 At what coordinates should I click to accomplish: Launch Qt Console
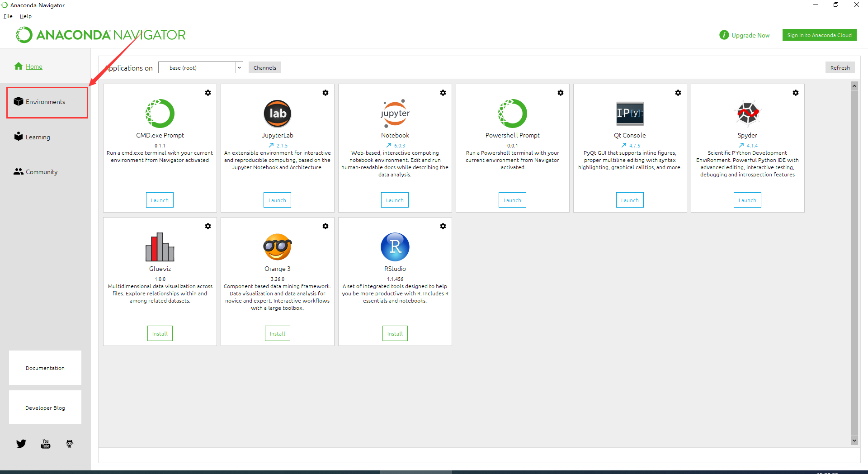tap(630, 200)
